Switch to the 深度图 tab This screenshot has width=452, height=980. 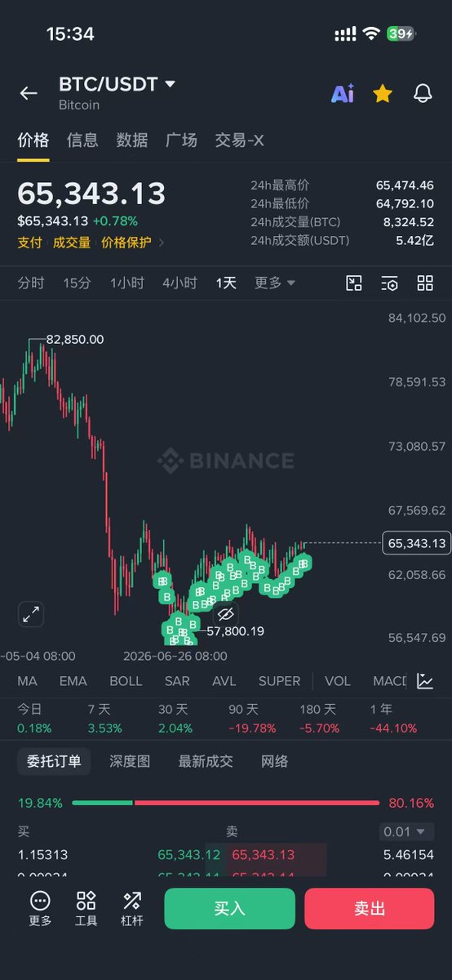[x=131, y=761]
